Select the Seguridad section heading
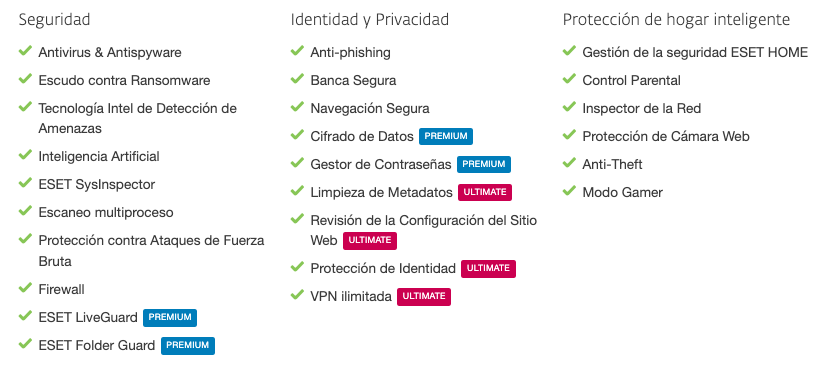 click(x=54, y=20)
